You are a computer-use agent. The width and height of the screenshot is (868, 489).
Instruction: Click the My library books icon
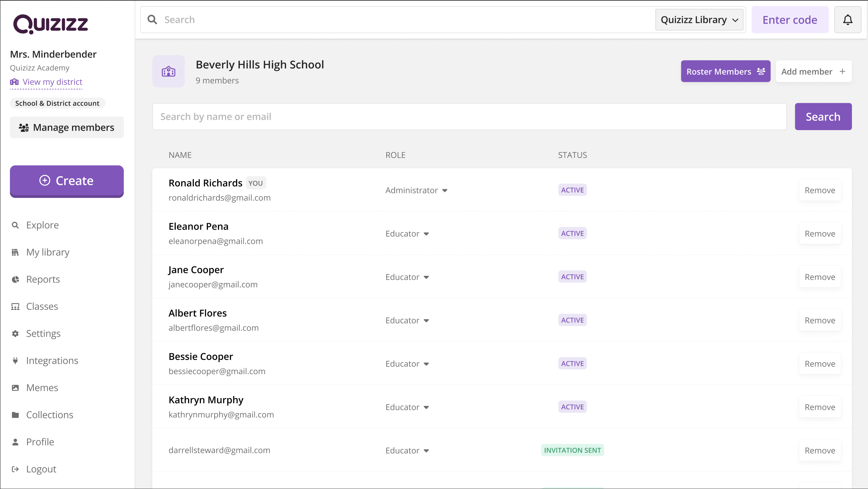15,252
